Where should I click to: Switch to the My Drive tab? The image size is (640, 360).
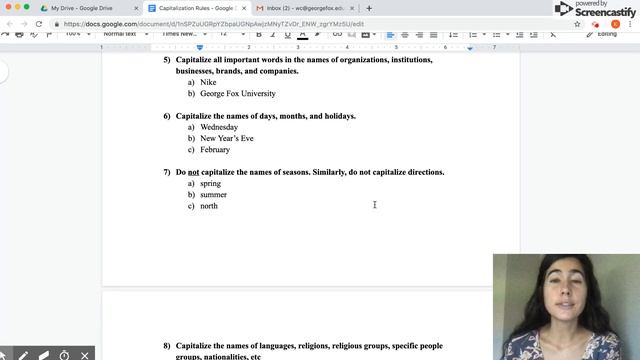click(x=82, y=8)
